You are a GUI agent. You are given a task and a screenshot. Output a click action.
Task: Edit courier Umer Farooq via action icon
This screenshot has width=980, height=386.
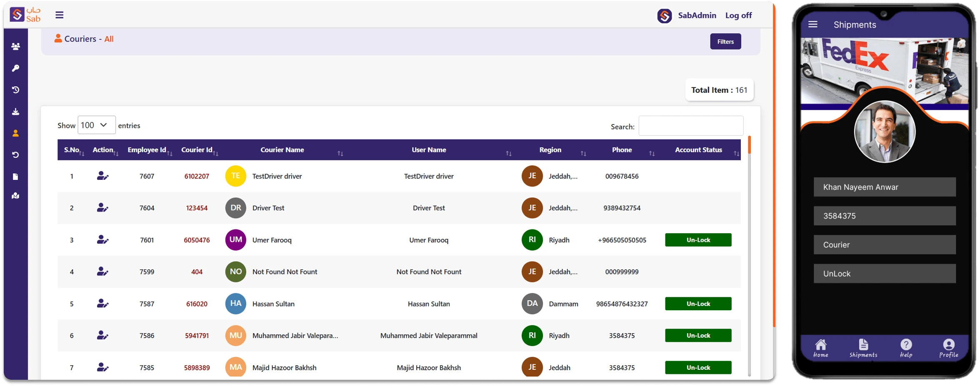[102, 239]
